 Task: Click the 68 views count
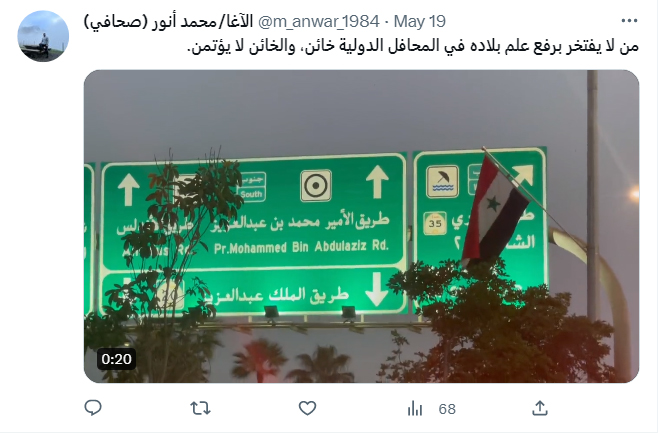click(447, 409)
